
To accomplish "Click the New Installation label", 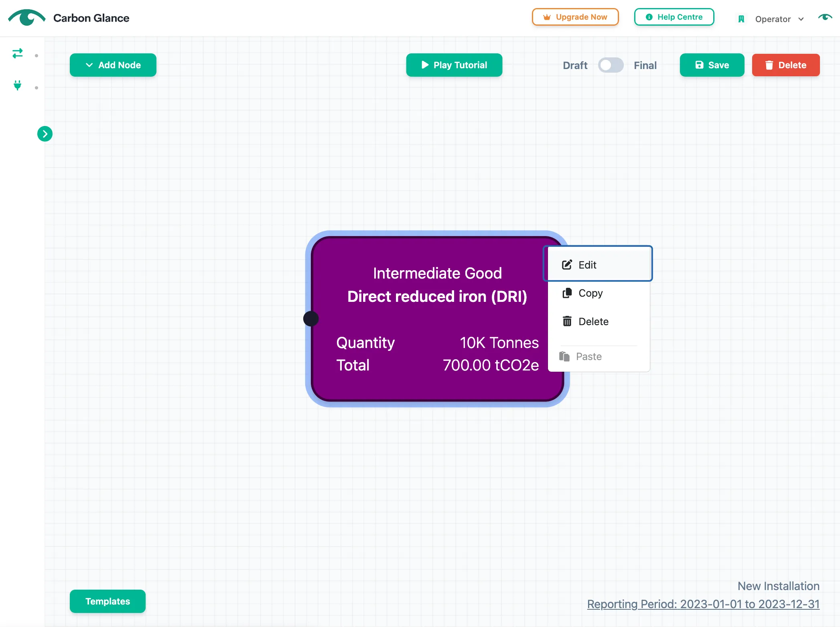I will [x=778, y=586].
